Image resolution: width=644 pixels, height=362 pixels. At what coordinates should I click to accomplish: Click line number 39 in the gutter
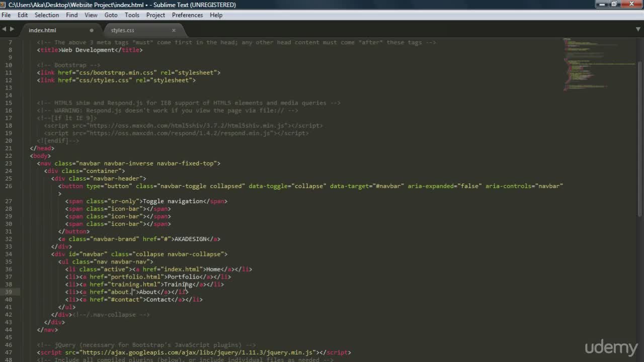[9, 292]
